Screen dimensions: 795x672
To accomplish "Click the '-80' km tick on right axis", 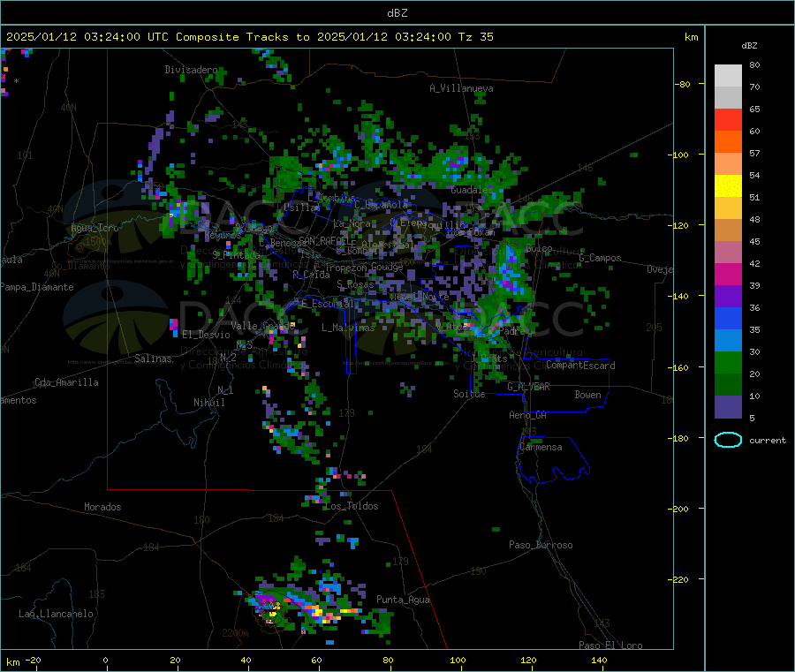I will [x=683, y=84].
